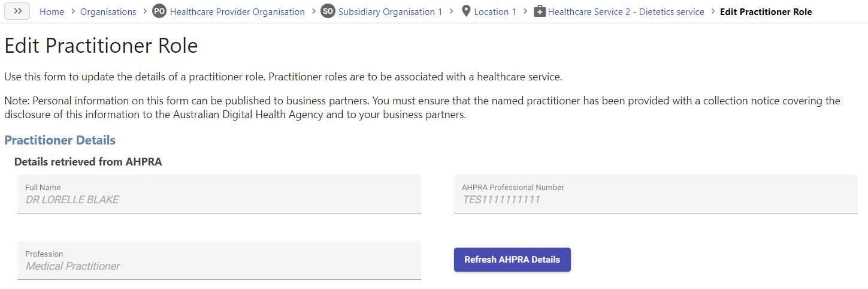The image size is (868, 289).
Task: Click the SO subsidiary badge icon
Action: pos(328,11)
